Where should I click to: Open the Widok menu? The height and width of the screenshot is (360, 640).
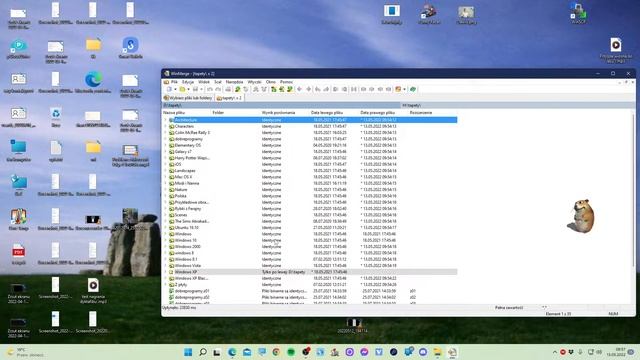(x=204, y=82)
